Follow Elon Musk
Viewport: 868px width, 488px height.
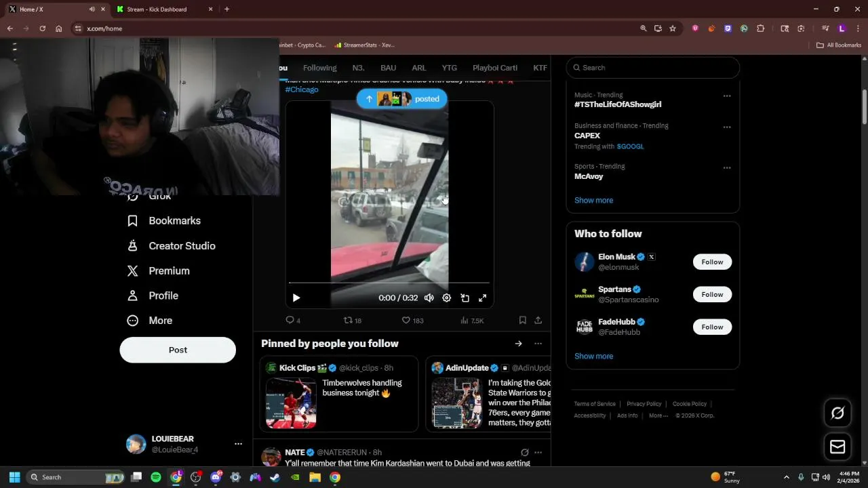click(712, 262)
